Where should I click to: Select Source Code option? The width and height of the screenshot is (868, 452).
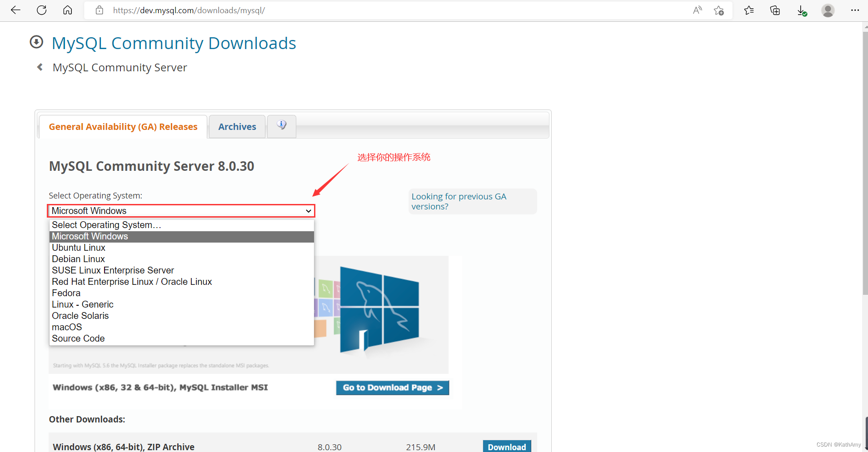tap(181, 338)
